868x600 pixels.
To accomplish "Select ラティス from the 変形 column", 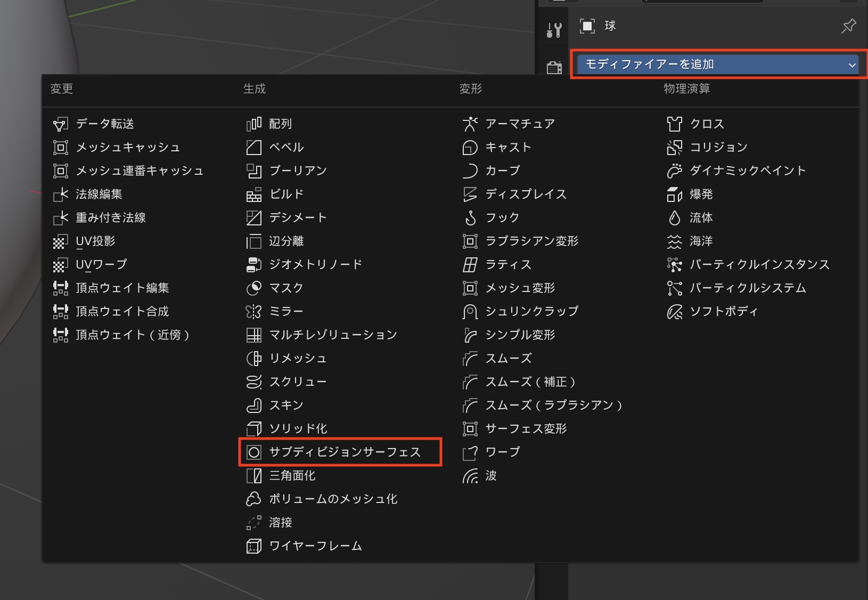I will (508, 265).
